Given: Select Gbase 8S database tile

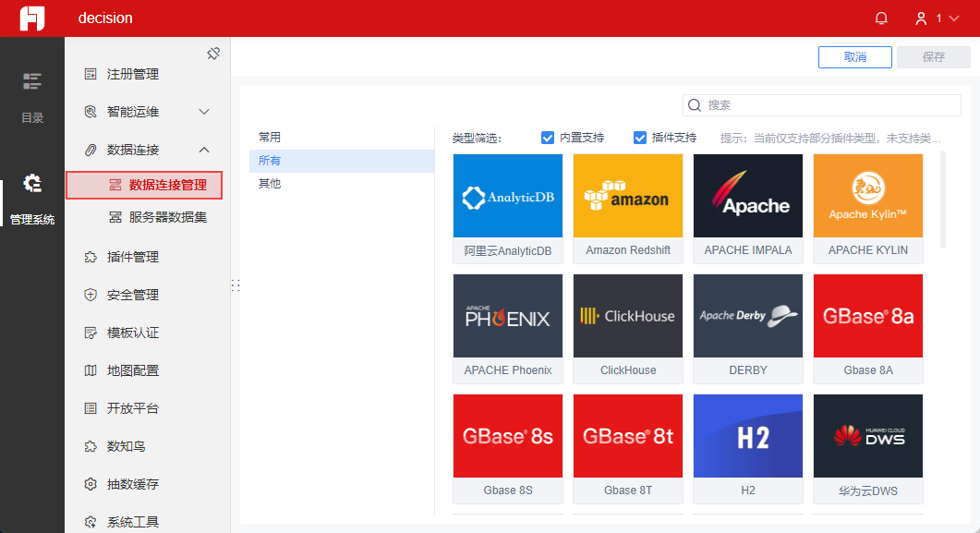Looking at the screenshot, I should tap(508, 449).
